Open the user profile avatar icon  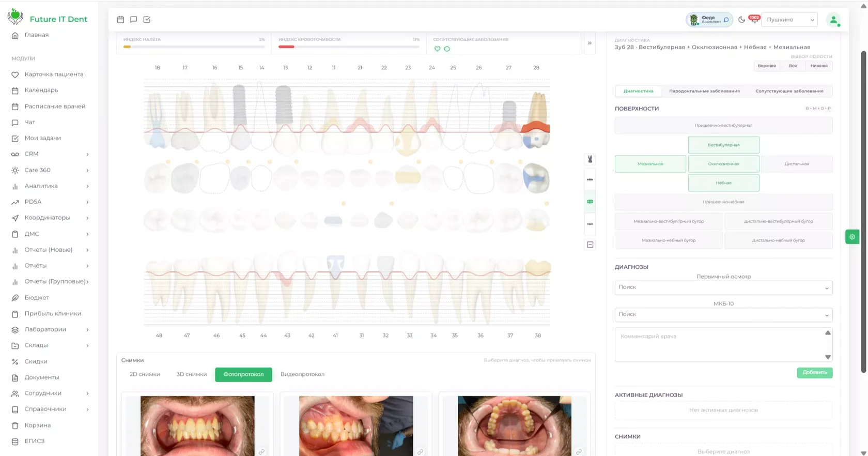click(833, 20)
